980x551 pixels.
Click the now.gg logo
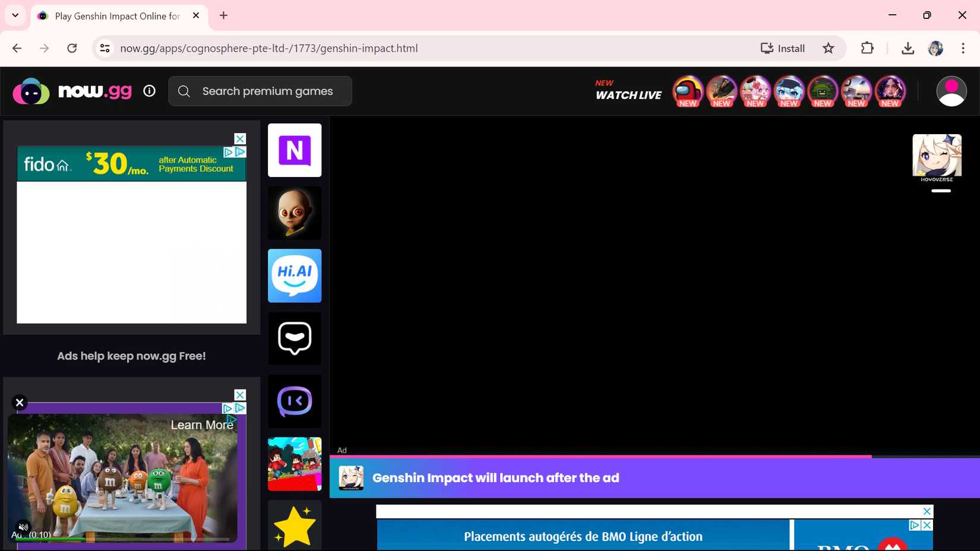point(72,91)
